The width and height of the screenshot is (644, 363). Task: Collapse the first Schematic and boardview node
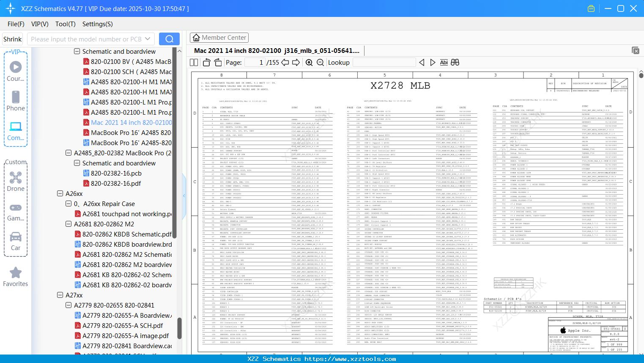point(77,51)
